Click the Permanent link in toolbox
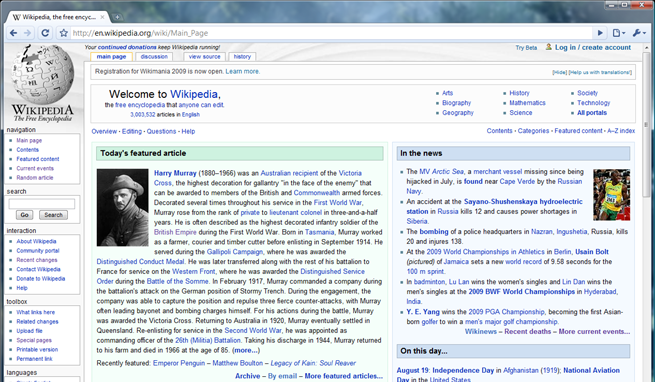655x382 pixels. 34,359
